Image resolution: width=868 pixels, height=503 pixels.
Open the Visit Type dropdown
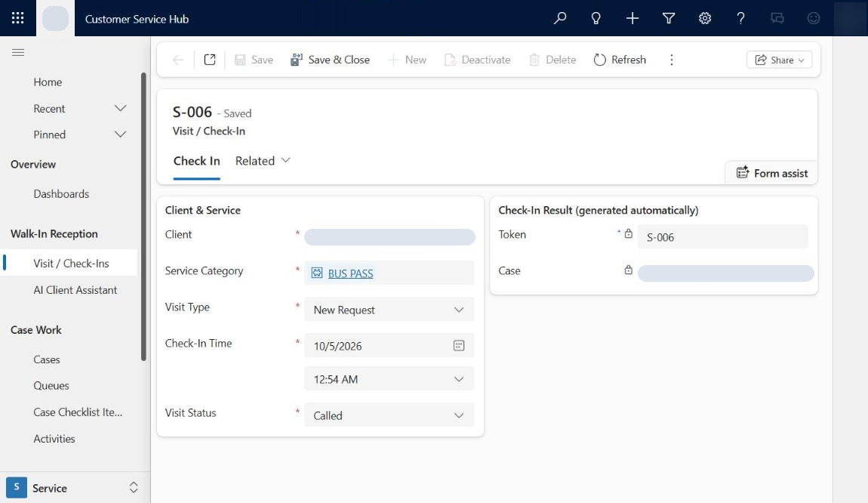(x=389, y=310)
